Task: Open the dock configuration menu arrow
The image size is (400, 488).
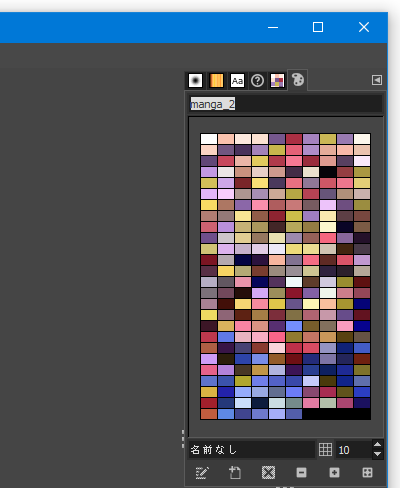Action: click(377, 80)
